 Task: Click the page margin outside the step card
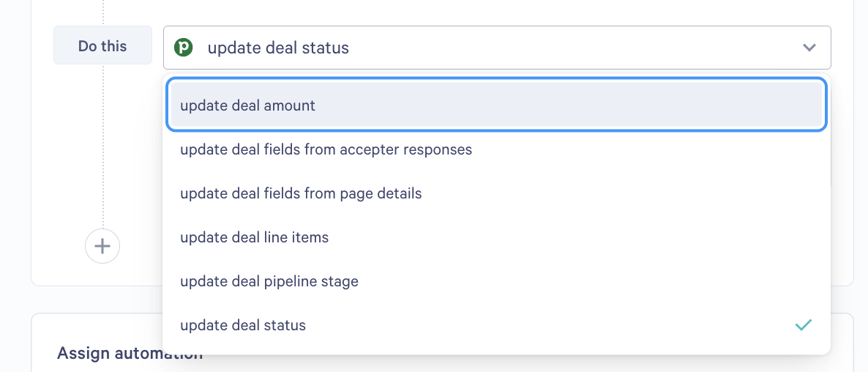click(15, 166)
